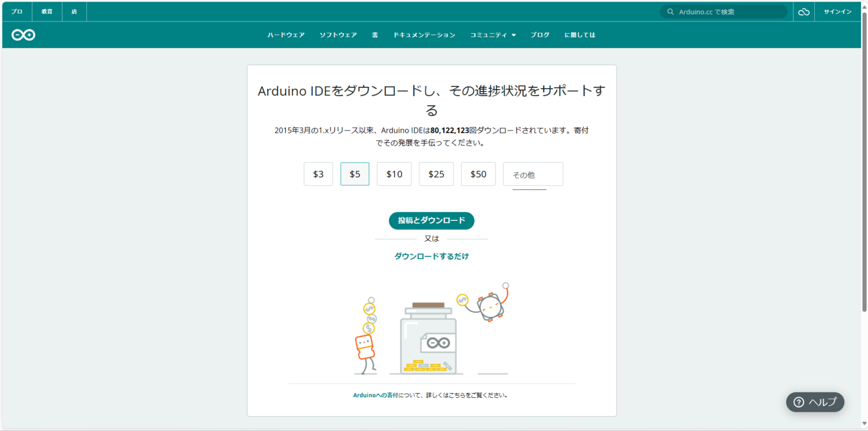This screenshot has width=868, height=431.
Task: Select the $10 donation amount
Action: point(394,174)
